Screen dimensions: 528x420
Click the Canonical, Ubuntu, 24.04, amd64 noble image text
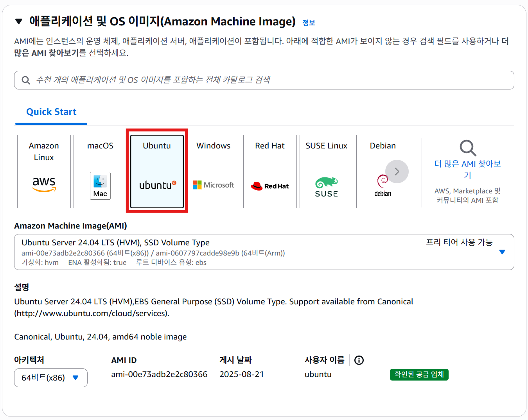click(101, 337)
